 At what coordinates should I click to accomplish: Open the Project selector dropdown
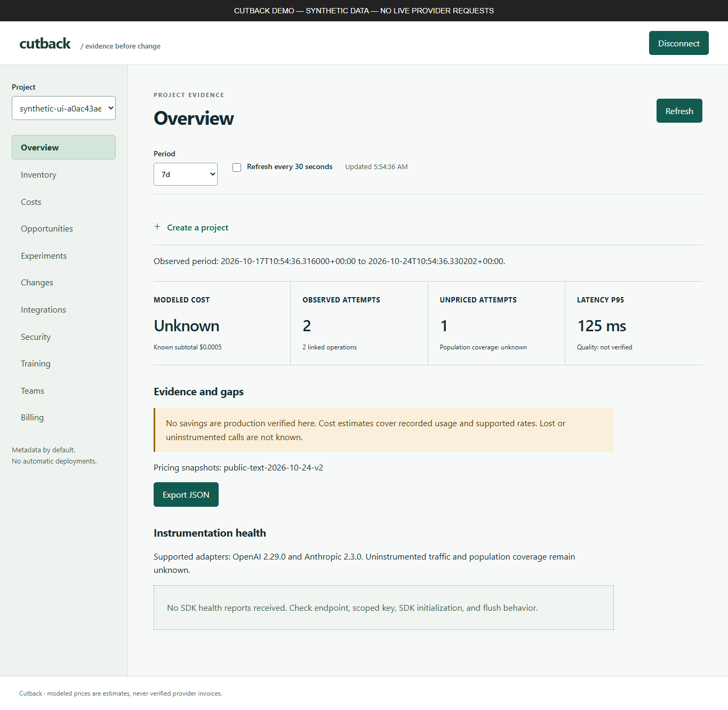[63, 108]
